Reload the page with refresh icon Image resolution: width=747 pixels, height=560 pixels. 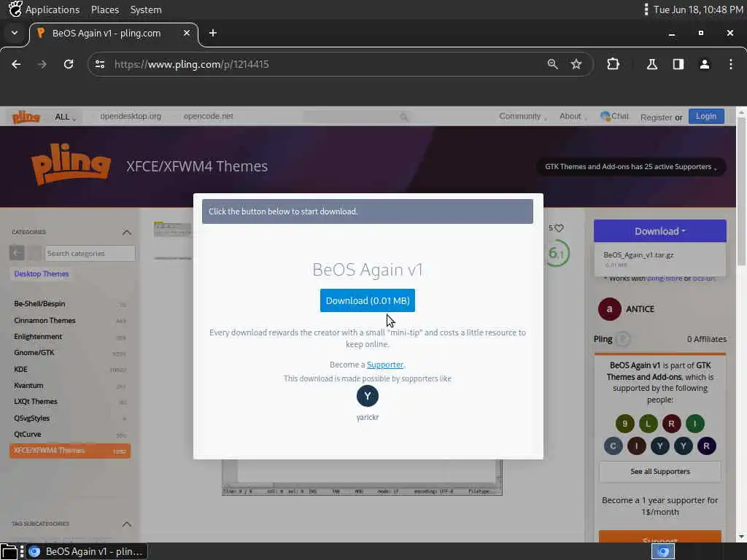tap(69, 64)
